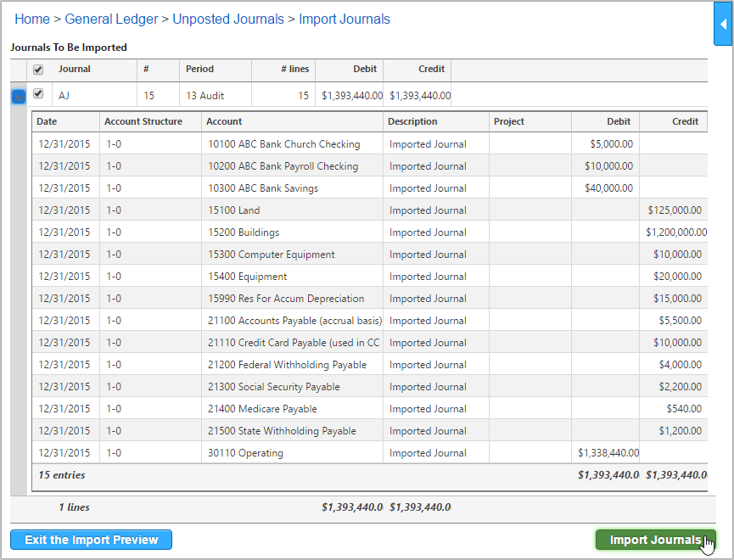Screen dimensions: 734x560
Task: Uncheck the AJ journal row checkbox
Action: [38, 93]
